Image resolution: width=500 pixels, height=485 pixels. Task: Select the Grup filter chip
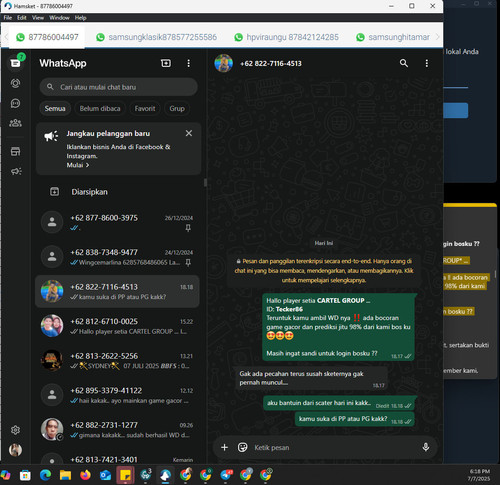click(177, 108)
